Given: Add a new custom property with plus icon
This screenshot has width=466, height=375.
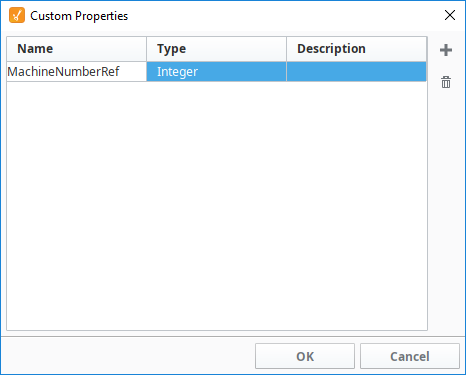Looking at the screenshot, I should [446, 50].
